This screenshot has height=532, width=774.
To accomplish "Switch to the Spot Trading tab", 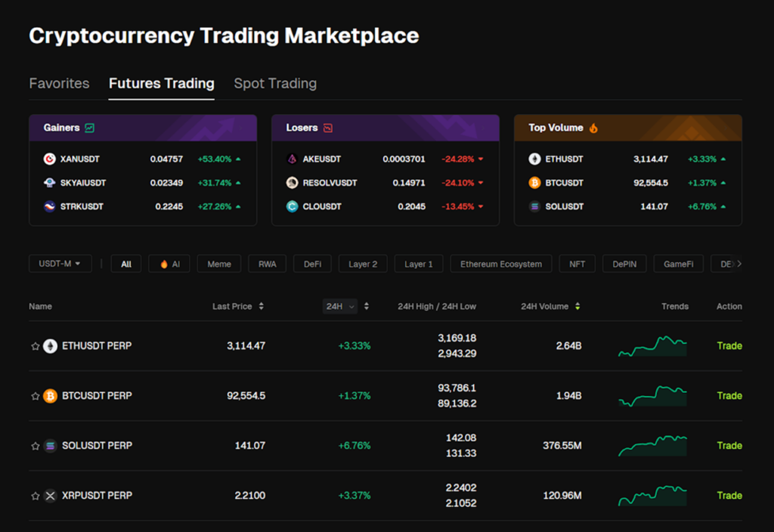I will tap(274, 83).
